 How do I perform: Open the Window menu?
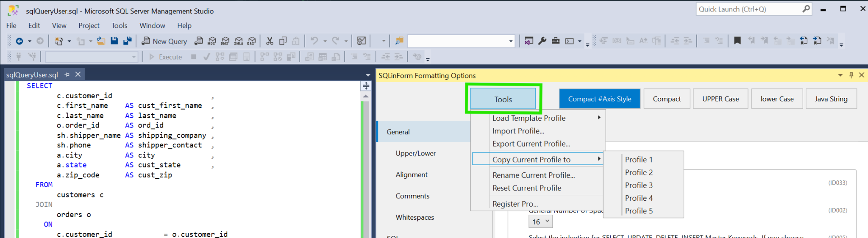tap(152, 25)
